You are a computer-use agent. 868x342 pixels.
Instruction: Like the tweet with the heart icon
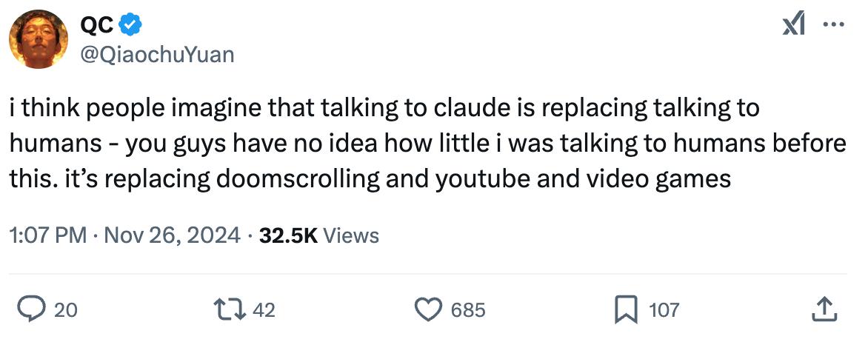[427, 309]
